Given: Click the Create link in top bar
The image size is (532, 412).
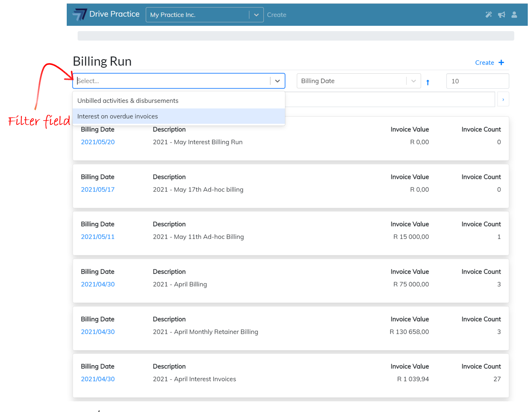Looking at the screenshot, I should point(277,15).
